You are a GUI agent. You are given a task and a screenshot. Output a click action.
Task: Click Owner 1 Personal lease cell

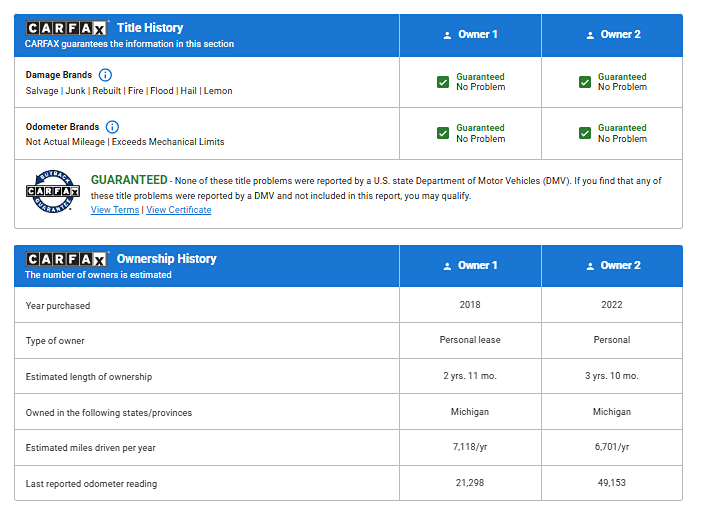click(x=470, y=340)
